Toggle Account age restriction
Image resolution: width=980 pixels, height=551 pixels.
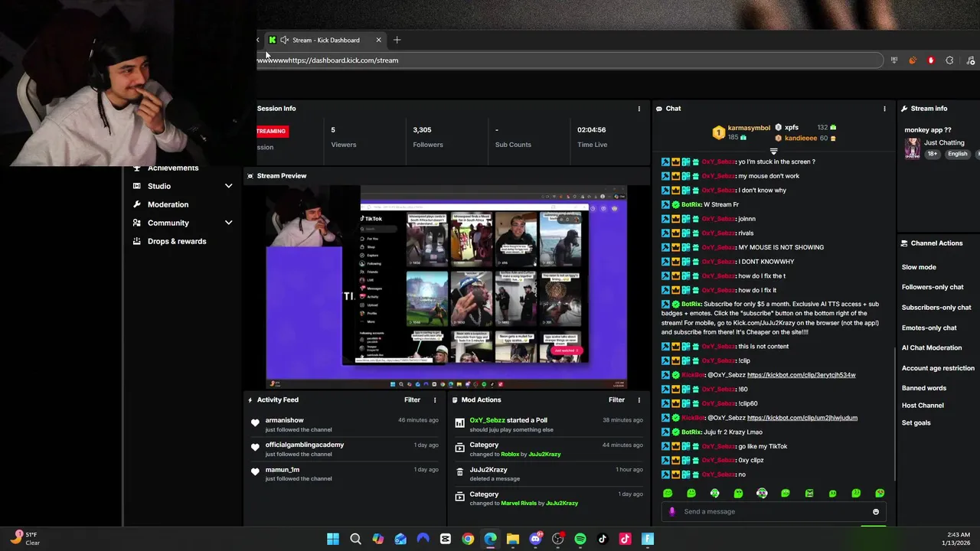tap(938, 368)
